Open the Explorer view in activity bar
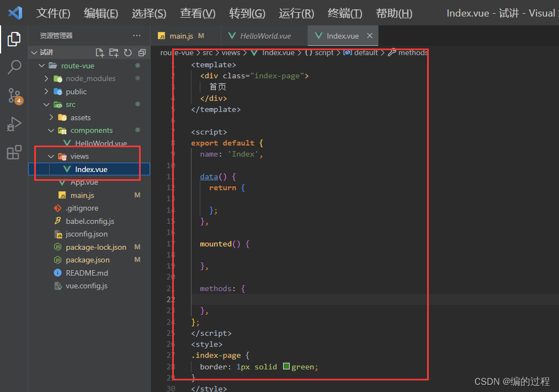 pos(14,39)
